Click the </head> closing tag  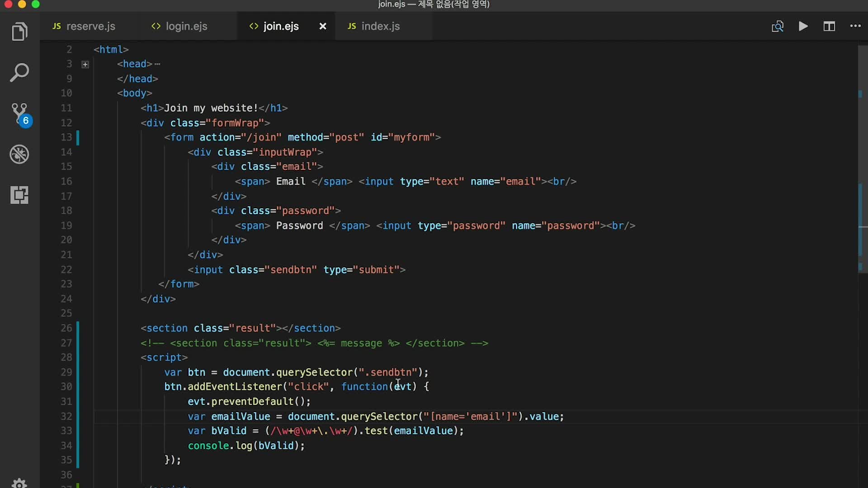point(137,79)
